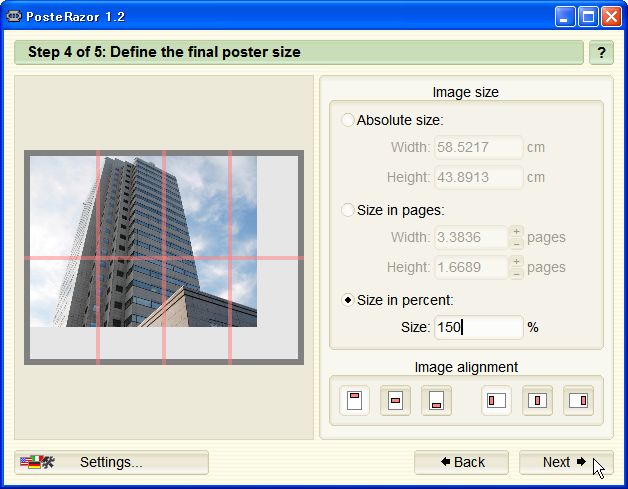Open Settings dialog
Viewport: 628px width, 489px height.
pos(111,462)
